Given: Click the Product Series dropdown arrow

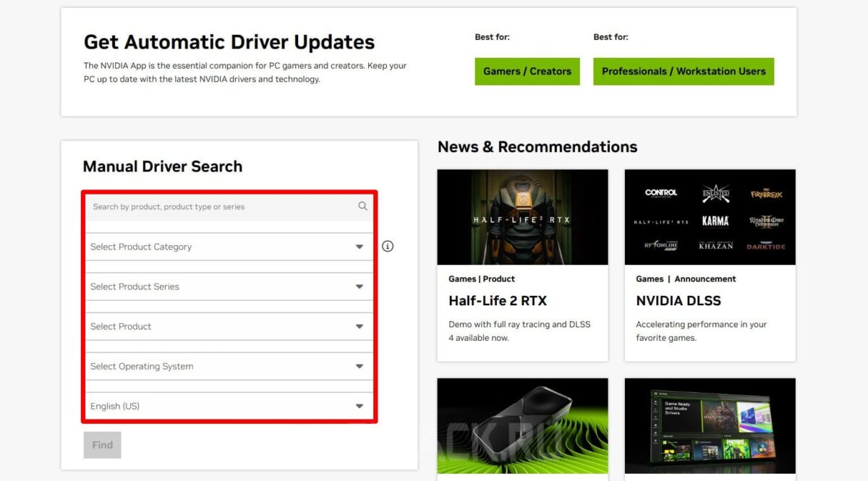Looking at the screenshot, I should (x=359, y=286).
